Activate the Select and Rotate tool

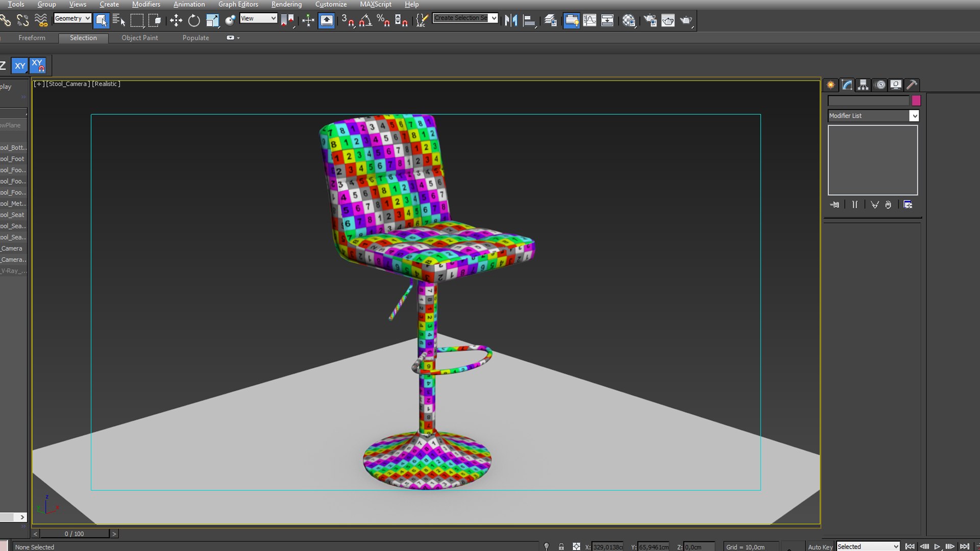194,20
